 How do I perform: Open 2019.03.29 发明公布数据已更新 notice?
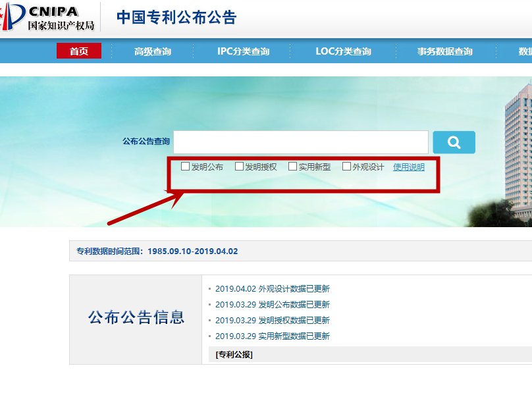[x=272, y=305]
